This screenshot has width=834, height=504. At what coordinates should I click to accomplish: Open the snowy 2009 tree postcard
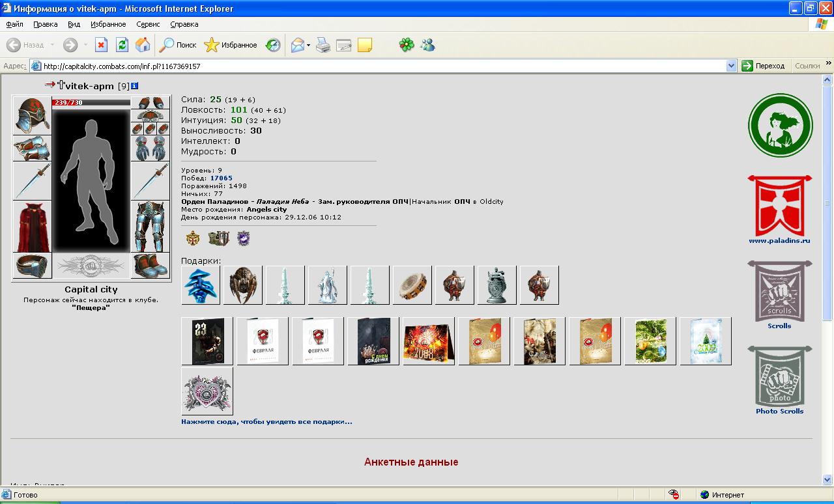(706, 341)
